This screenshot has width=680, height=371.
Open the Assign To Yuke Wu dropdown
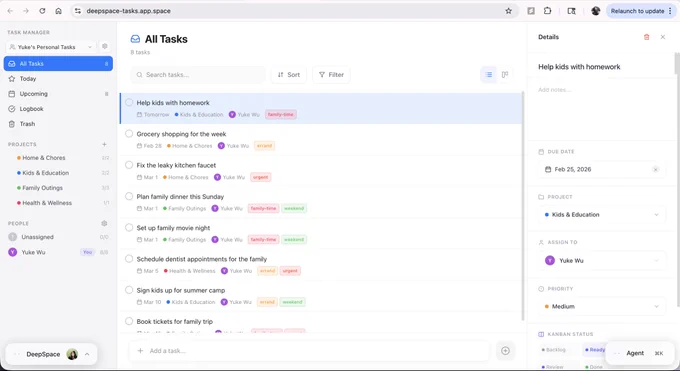[602, 260]
